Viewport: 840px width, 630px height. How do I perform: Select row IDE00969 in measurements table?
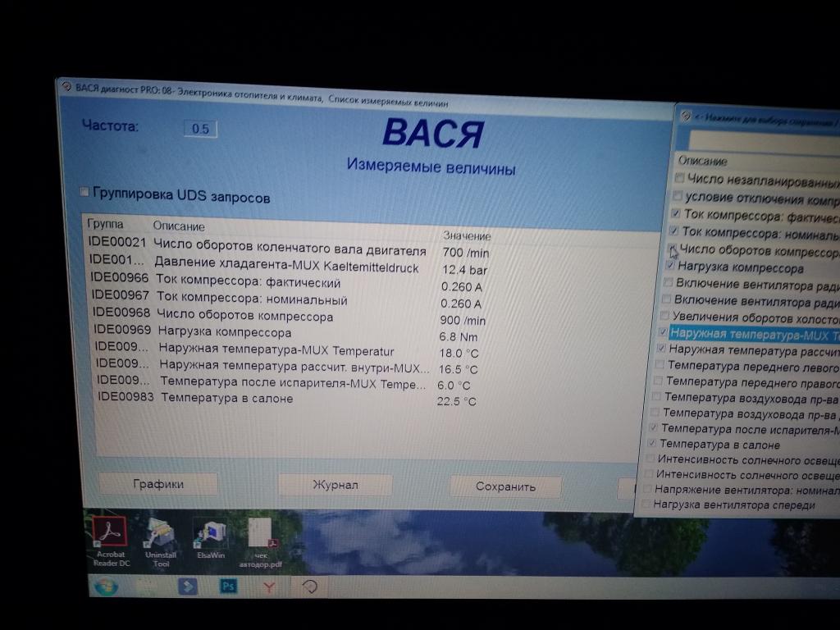286,332
